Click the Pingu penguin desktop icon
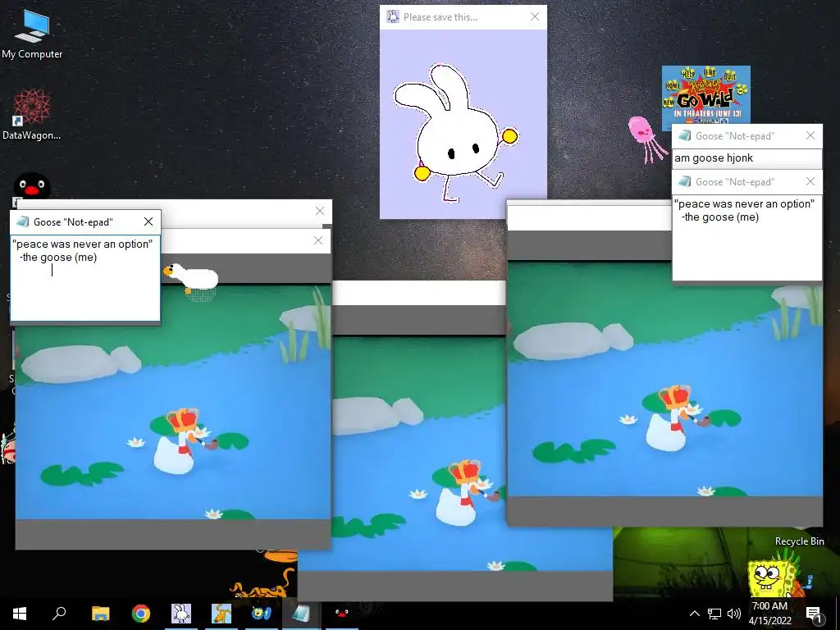Image resolution: width=840 pixels, height=630 pixels. [x=32, y=185]
